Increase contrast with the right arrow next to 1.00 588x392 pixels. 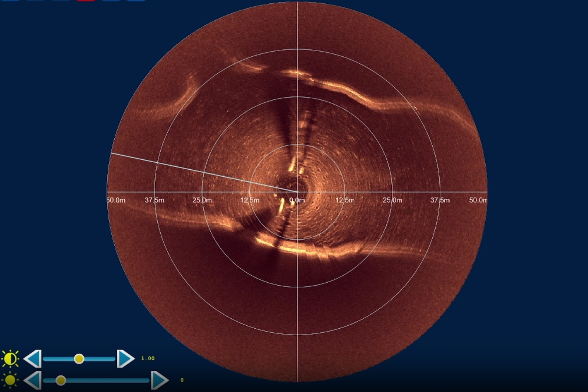pos(126,358)
